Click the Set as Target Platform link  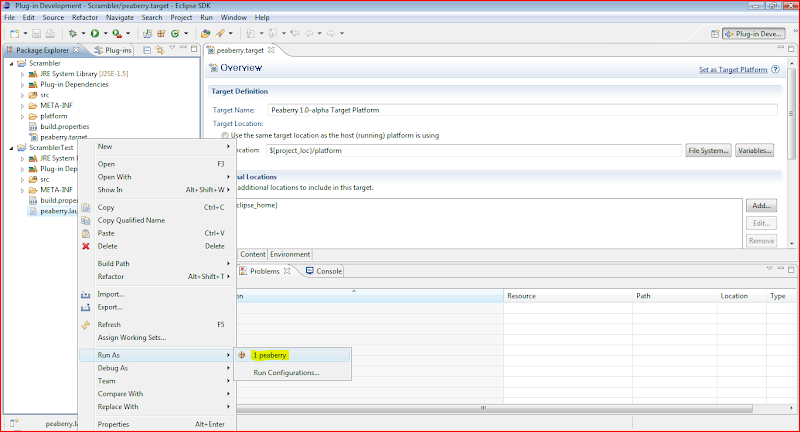pos(733,70)
